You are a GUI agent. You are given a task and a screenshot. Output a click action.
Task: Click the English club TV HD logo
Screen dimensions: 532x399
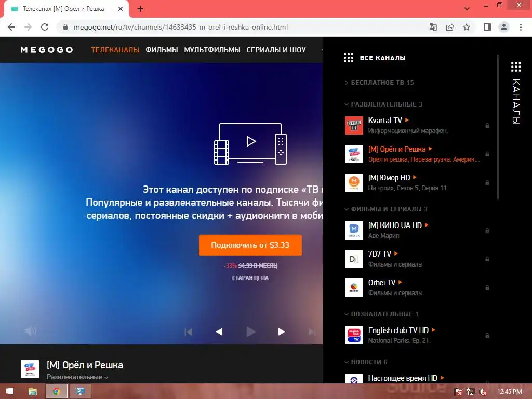click(354, 335)
